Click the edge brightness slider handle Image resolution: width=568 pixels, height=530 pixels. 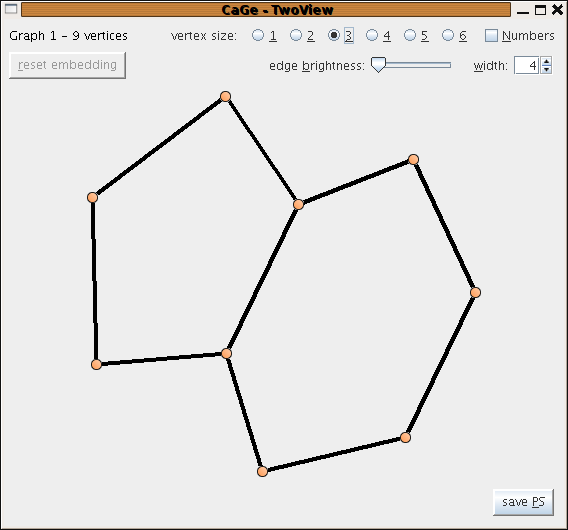click(x=378, y=65)
